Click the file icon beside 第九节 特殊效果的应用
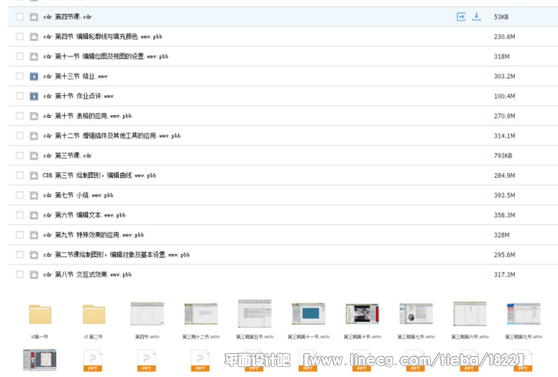558x377 pixels. (x=34, y=235)
